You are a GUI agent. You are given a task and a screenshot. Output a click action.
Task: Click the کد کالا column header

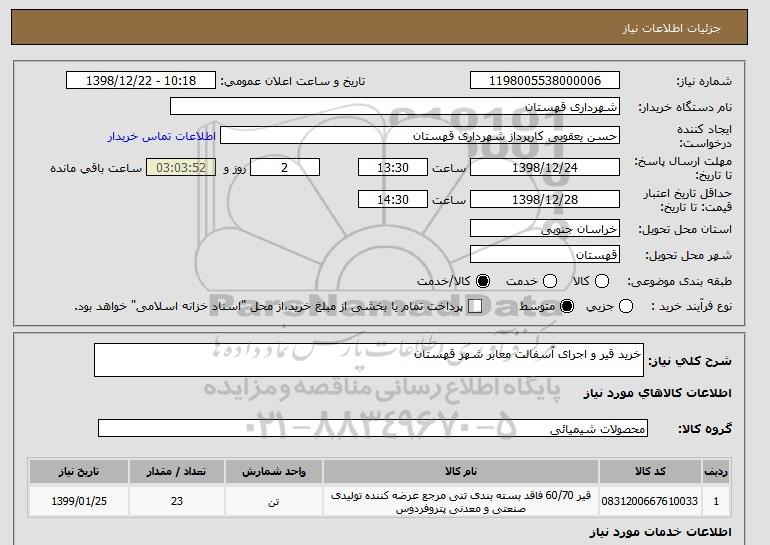650,471
